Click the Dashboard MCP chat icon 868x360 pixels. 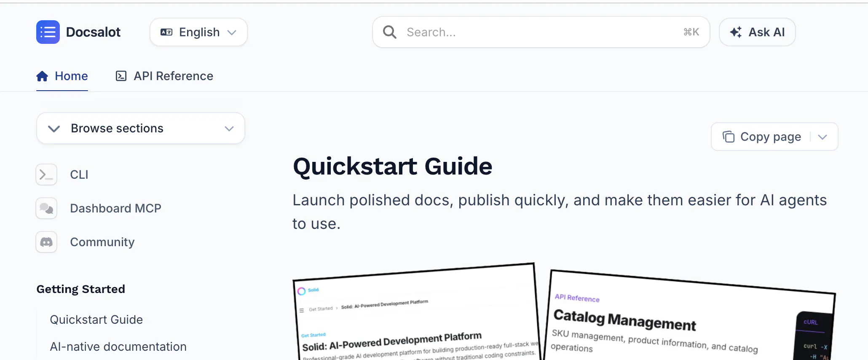coord(46,208)
